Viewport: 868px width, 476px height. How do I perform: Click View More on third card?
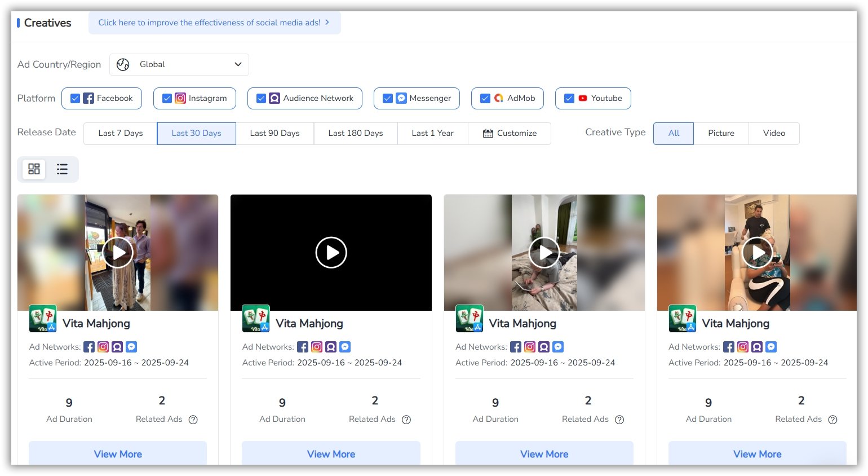pos(544,453)
